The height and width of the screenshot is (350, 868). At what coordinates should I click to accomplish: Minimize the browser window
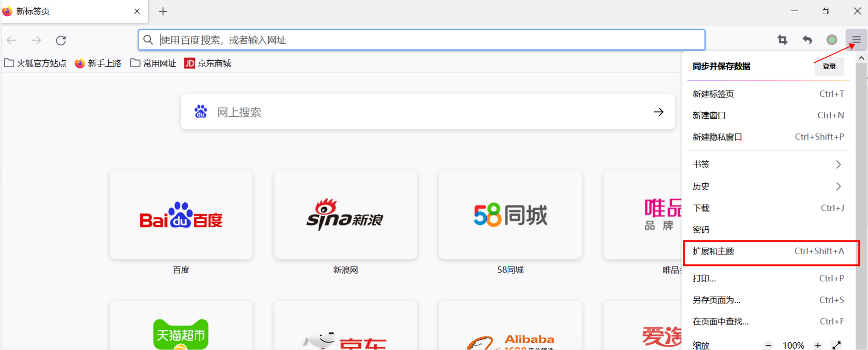(795, 11)
